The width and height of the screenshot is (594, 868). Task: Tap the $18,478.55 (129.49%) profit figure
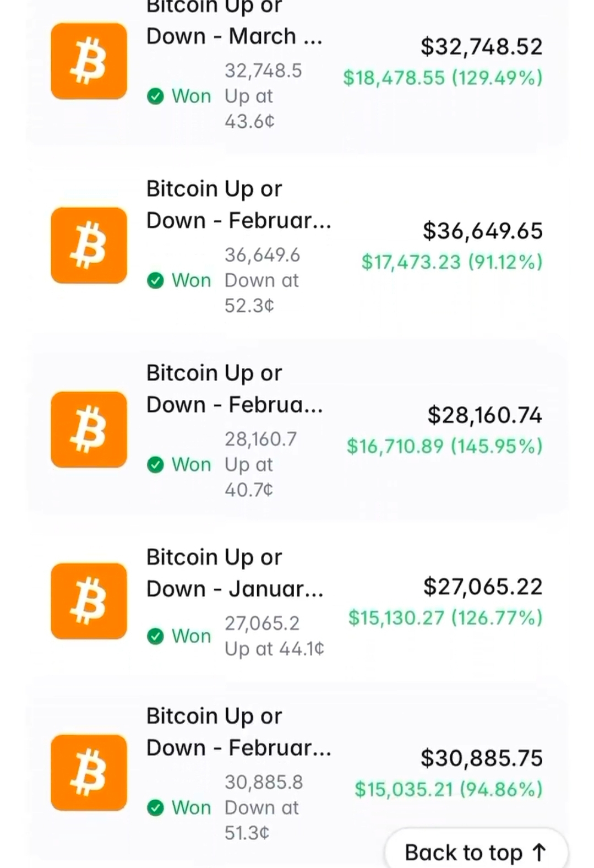tap(443, 78)
